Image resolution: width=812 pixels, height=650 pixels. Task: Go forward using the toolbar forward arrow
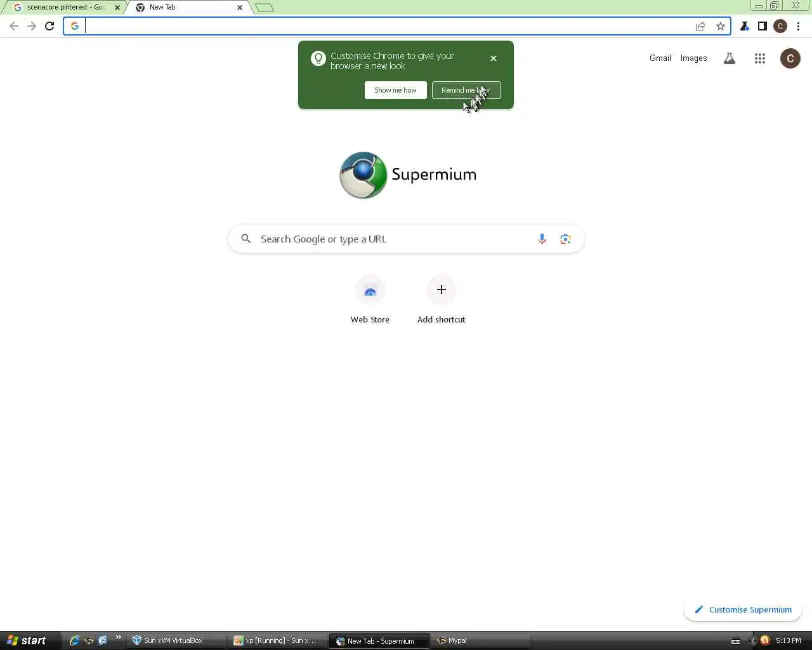(32, 26)
